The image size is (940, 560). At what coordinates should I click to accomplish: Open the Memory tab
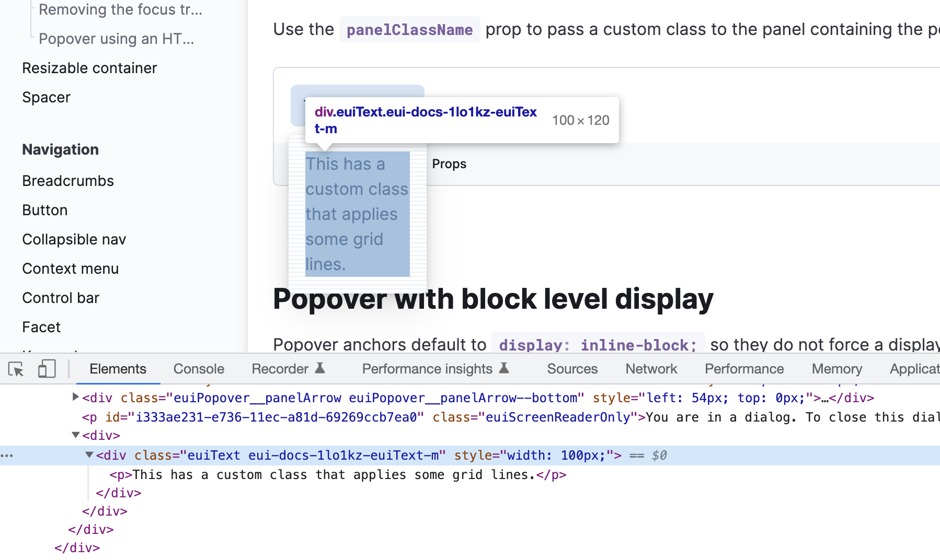point(836,369)
